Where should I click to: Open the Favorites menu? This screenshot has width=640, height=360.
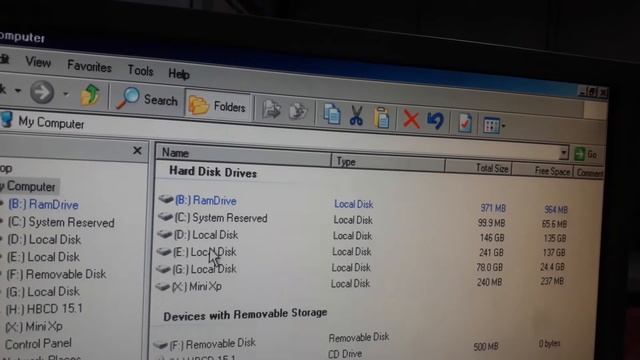(x=89, y=66)
